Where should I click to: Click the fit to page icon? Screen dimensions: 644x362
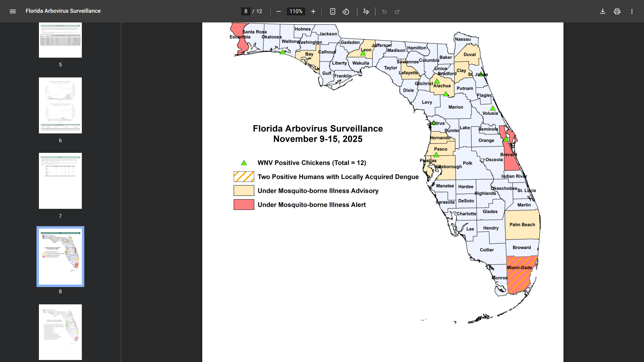(x=332, y=11)
